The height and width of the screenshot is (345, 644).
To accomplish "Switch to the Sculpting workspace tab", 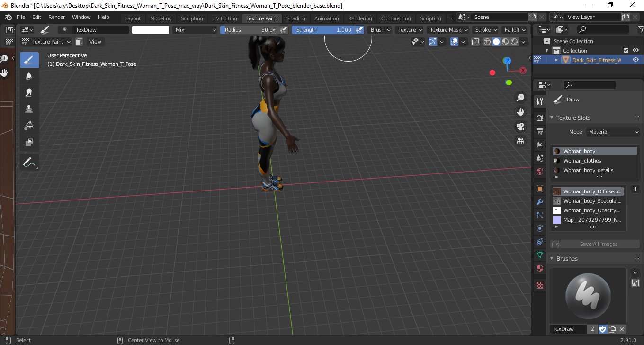I will click(x=192, y=18).
